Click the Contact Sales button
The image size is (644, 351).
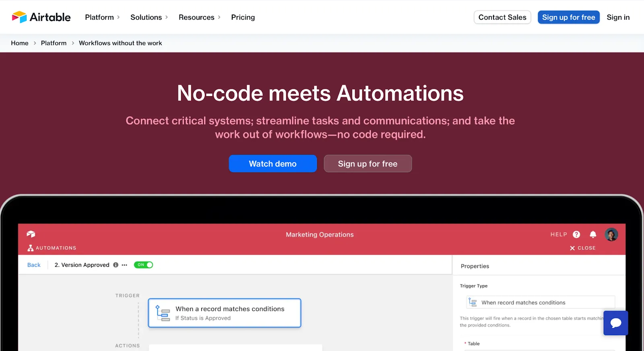pyautogui.click(x=502, y=17)
